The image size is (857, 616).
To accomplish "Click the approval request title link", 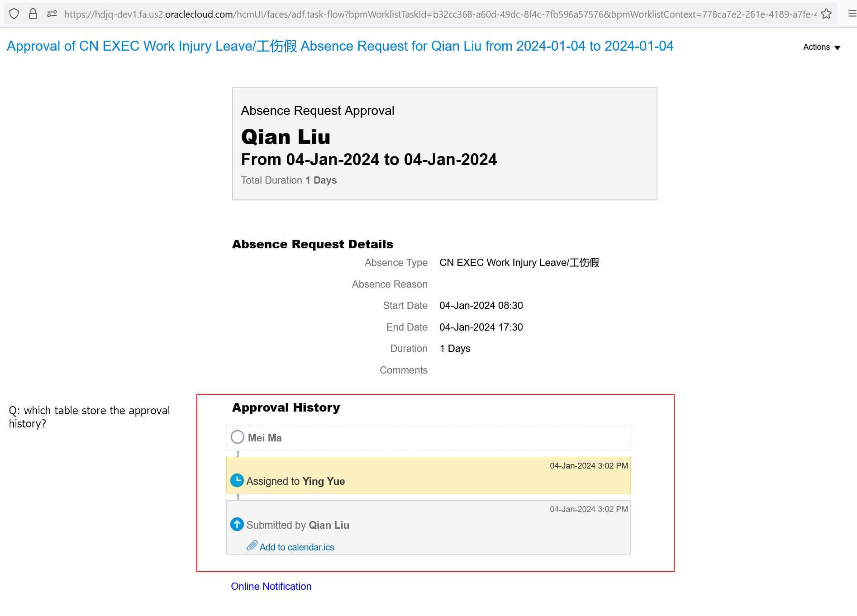I will click(x=340, y=46).
